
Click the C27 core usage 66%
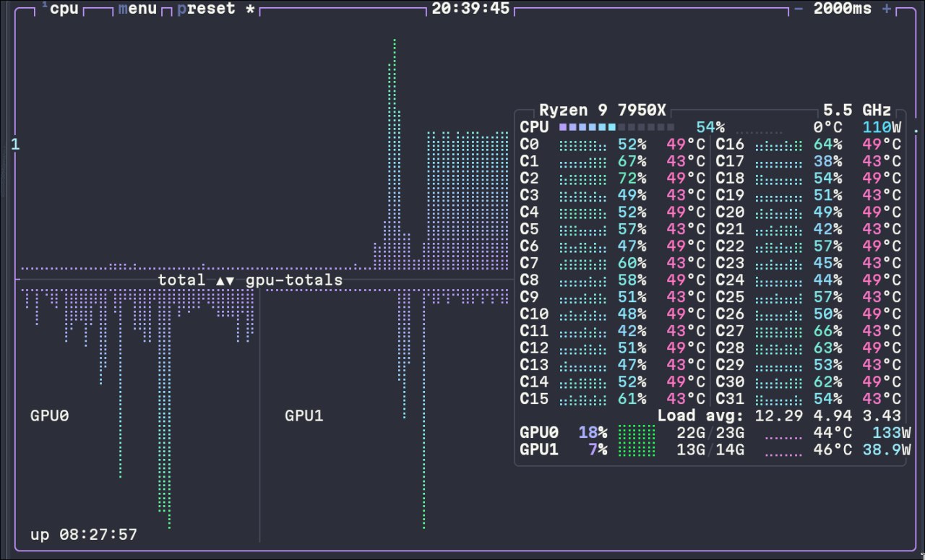tap(827, 332)
